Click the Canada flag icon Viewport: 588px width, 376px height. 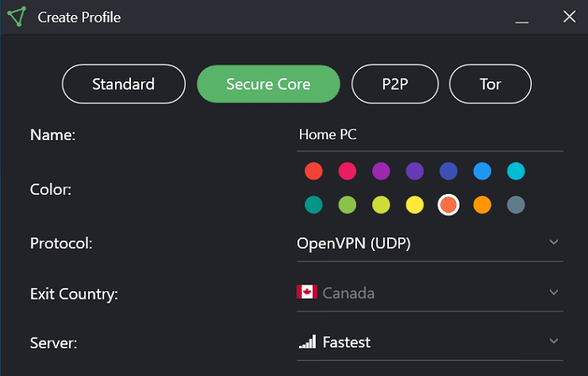307,292
